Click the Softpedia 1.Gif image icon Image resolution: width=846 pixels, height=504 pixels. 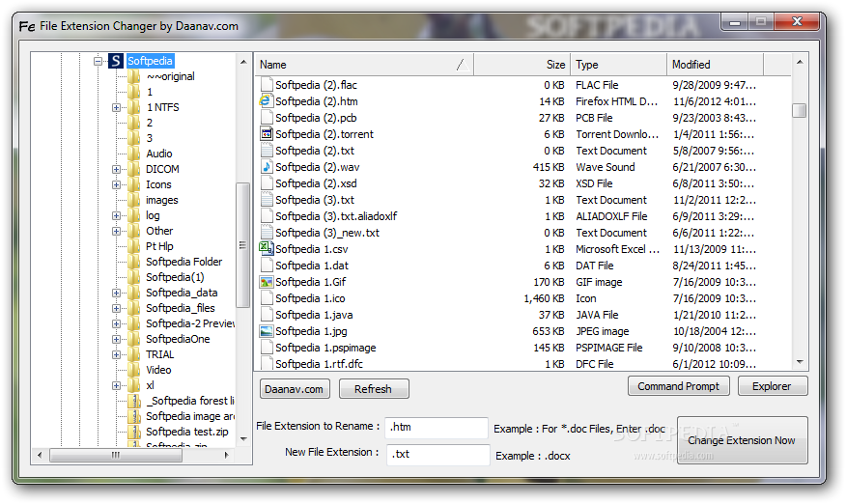tap(266, 282)
